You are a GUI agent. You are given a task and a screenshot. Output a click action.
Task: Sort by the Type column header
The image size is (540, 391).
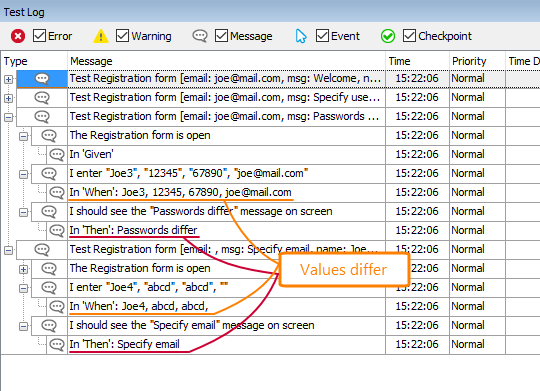34,61
